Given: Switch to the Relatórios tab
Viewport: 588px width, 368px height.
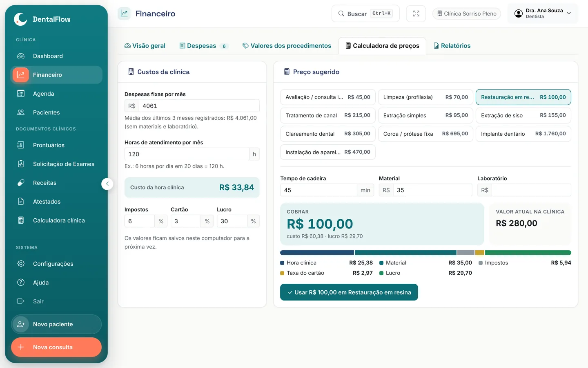Looking at the screenshot, I should click(452, 46).
